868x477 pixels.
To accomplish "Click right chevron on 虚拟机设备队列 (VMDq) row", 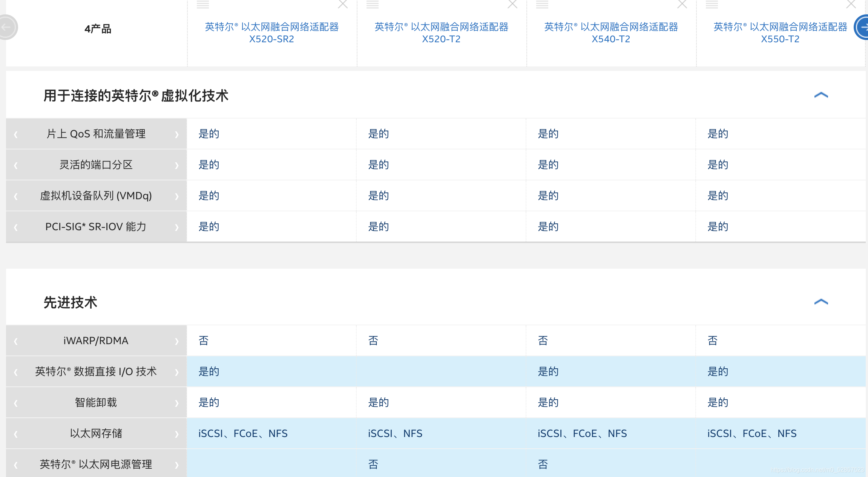I will coord(176,196).
